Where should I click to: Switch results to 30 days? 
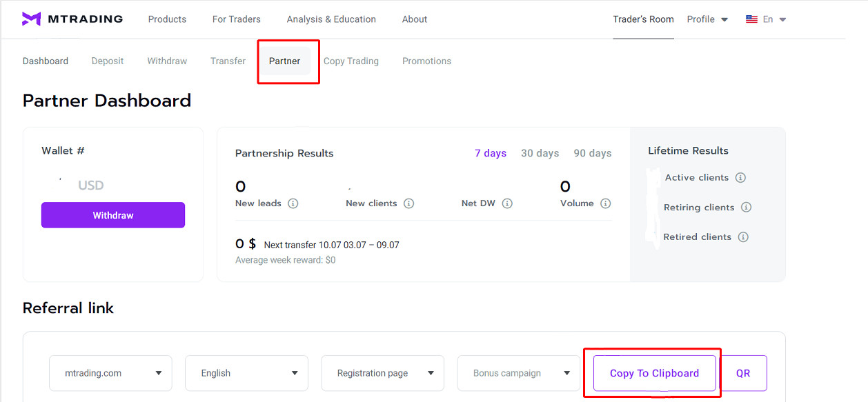pos(540,153)
